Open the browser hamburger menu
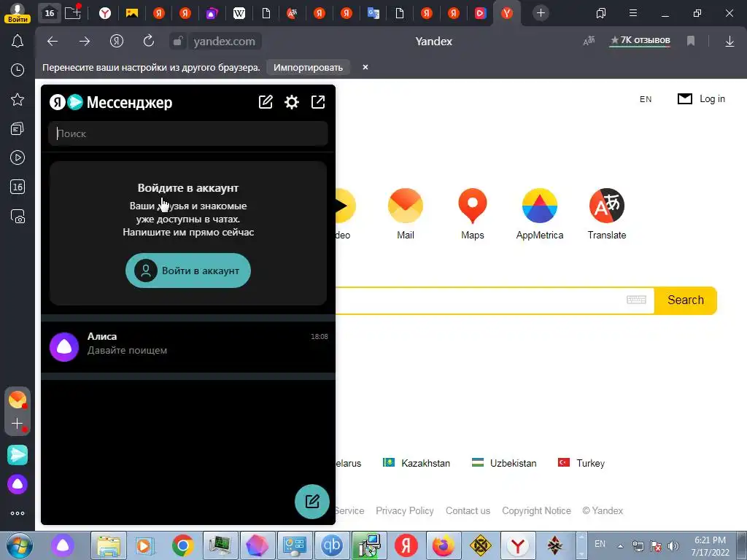Image resolution: width=747 pixels, height=560 pixels. (x=633, y=13)
